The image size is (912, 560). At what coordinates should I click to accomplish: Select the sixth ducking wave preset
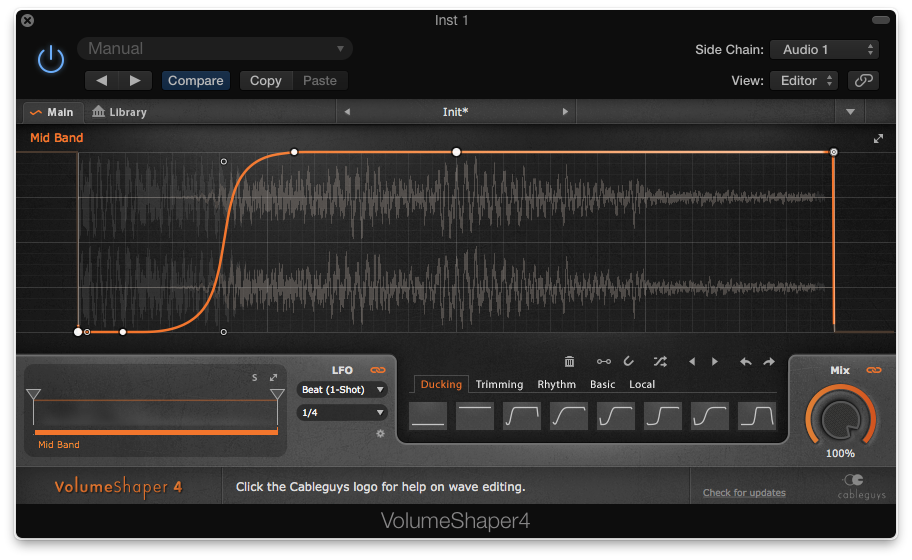pos(662,416)
